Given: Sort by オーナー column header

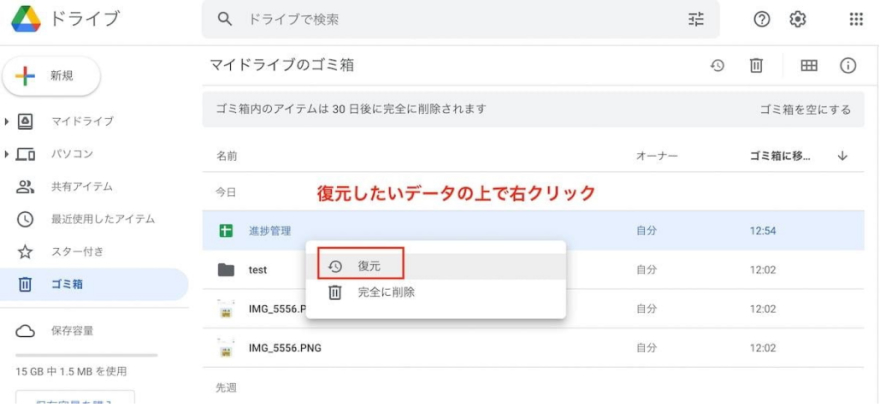Looking at the screenshot, I should tap(657, 156).
